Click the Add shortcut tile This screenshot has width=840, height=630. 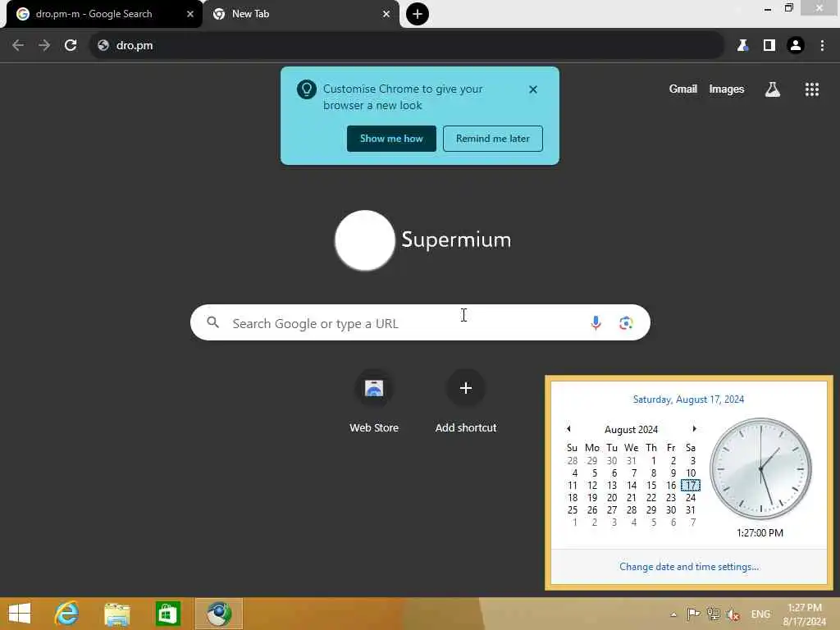coord(466,400)
